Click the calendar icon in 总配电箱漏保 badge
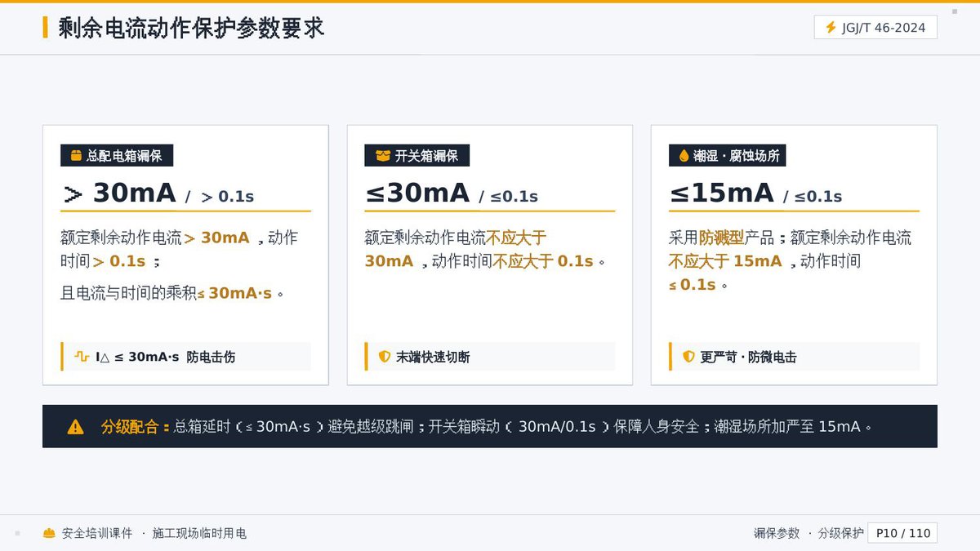 coord(76,156)
